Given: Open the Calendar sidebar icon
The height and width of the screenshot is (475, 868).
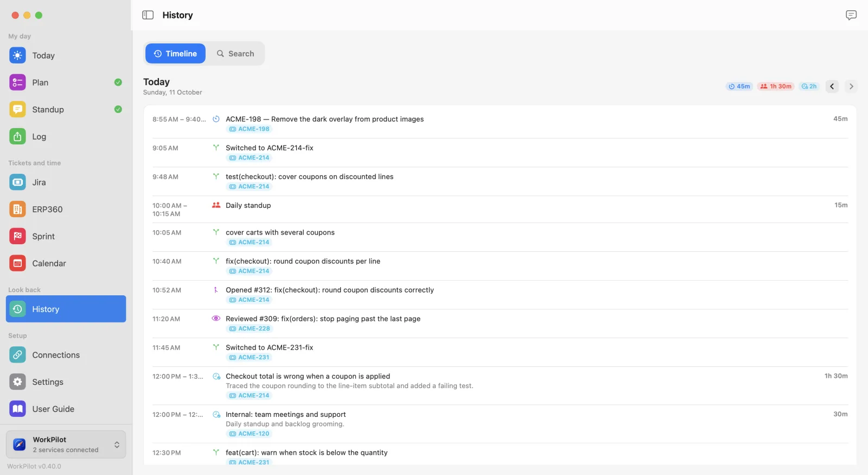Looking at the screenshot, I should click(x=17, y=264).
